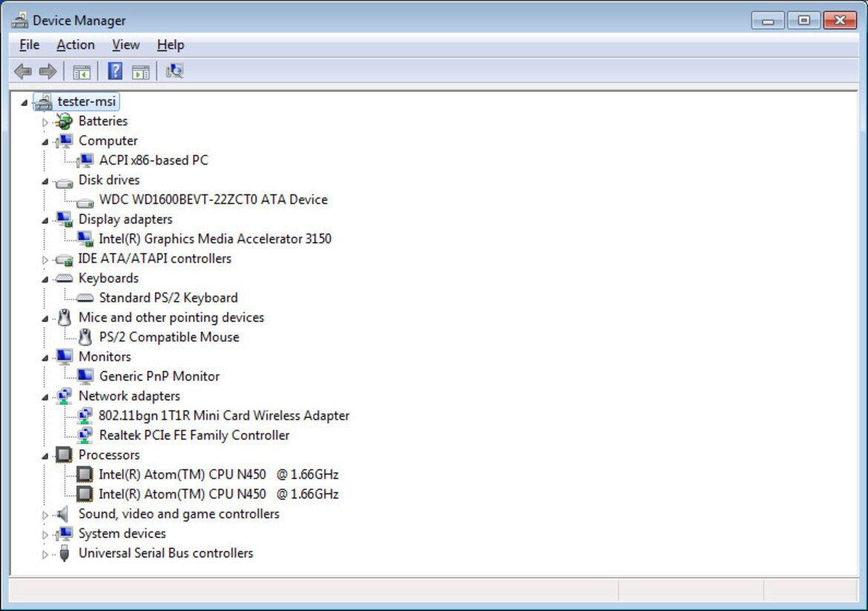
Task: Collapse the Network adapters node
Action: [45, 397]
